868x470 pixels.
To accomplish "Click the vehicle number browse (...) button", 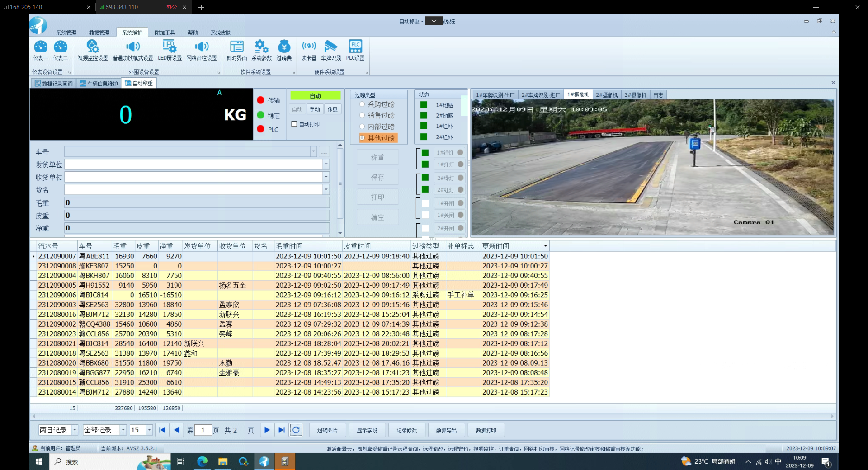I will pos(324,152).
